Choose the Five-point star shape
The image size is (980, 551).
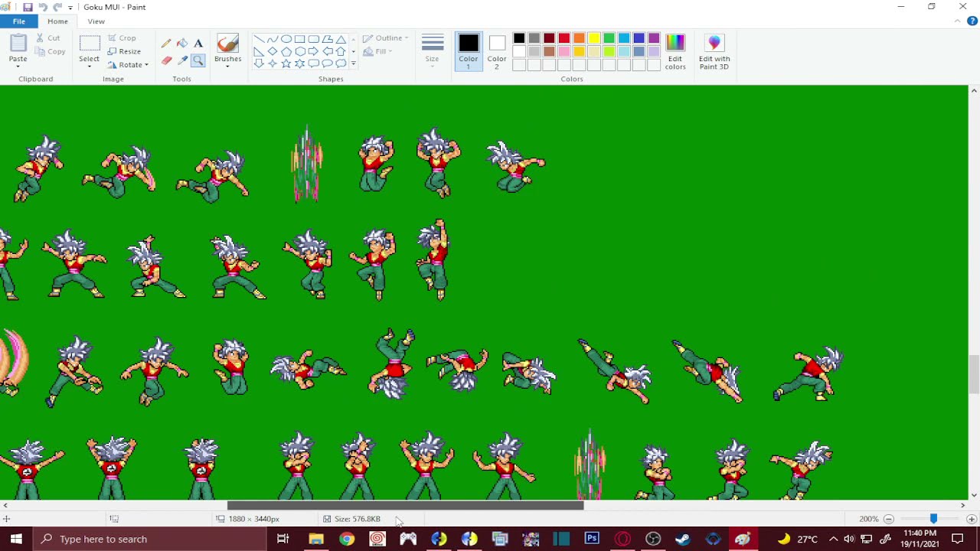coord(286,64)
